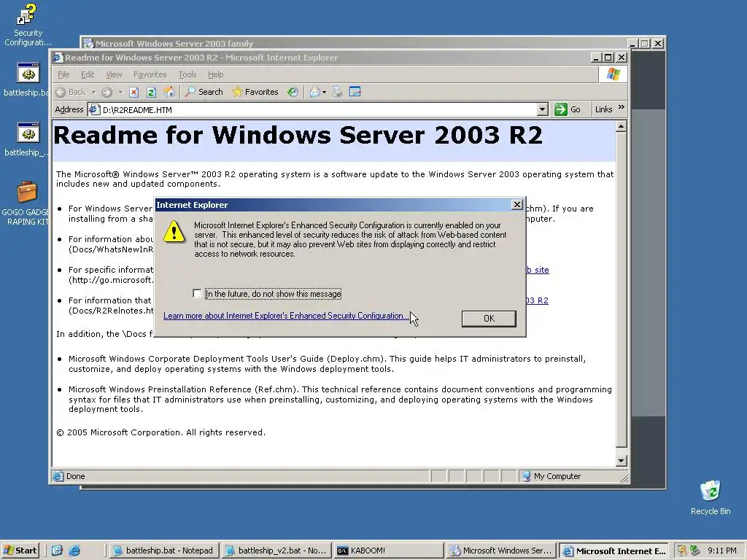Launch Internet Explorer from quick launch
747x560 pixels.
coord(74,551)
